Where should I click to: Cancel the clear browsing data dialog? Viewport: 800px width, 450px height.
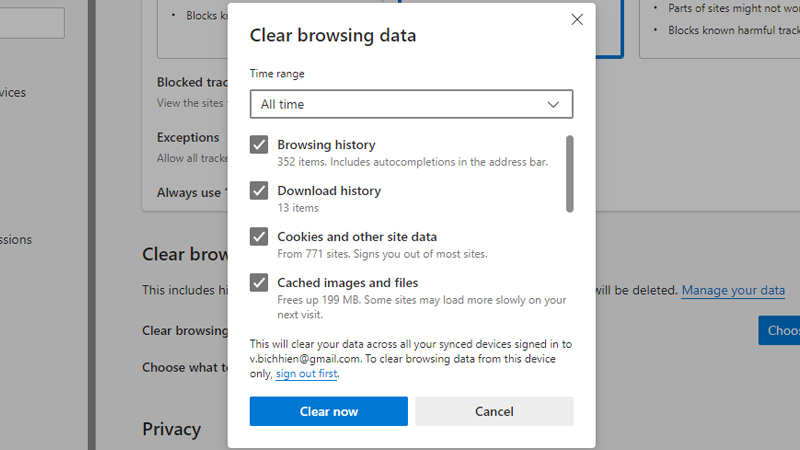click(x=494, y=411)
